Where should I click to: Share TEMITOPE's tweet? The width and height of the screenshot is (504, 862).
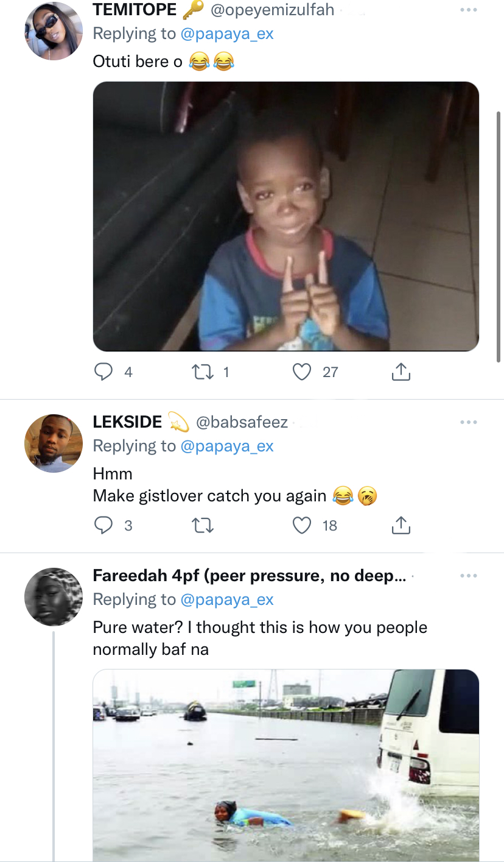(x=401, y=372)
